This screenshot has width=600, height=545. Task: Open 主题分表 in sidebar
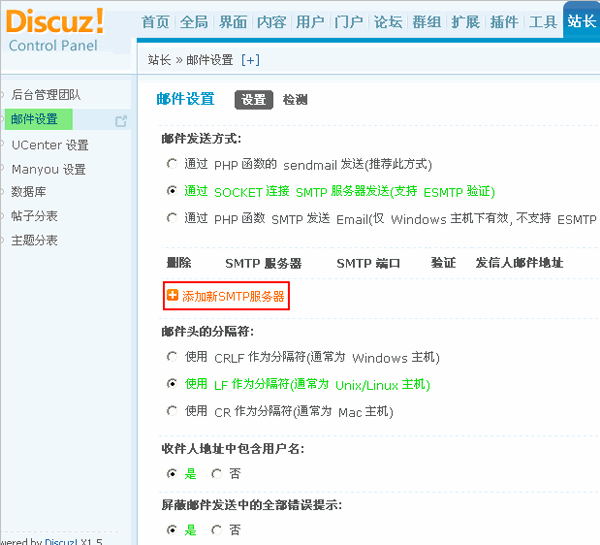34,240
